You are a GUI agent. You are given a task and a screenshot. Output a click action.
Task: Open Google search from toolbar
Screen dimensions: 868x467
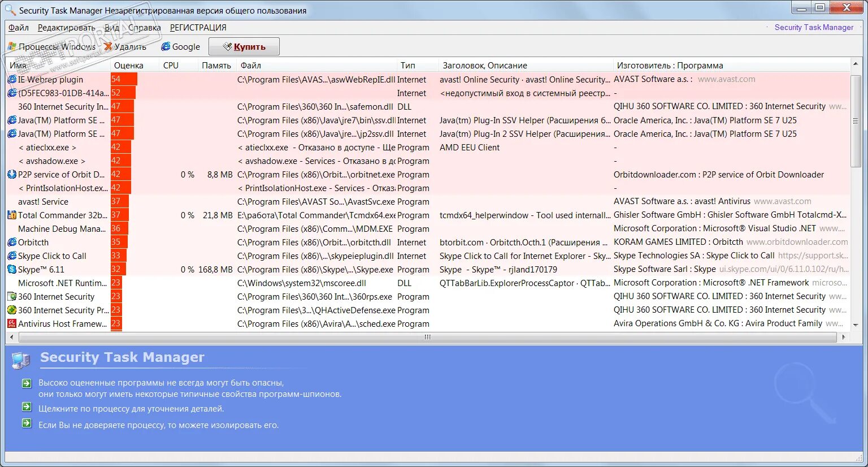tap(181, 47)
